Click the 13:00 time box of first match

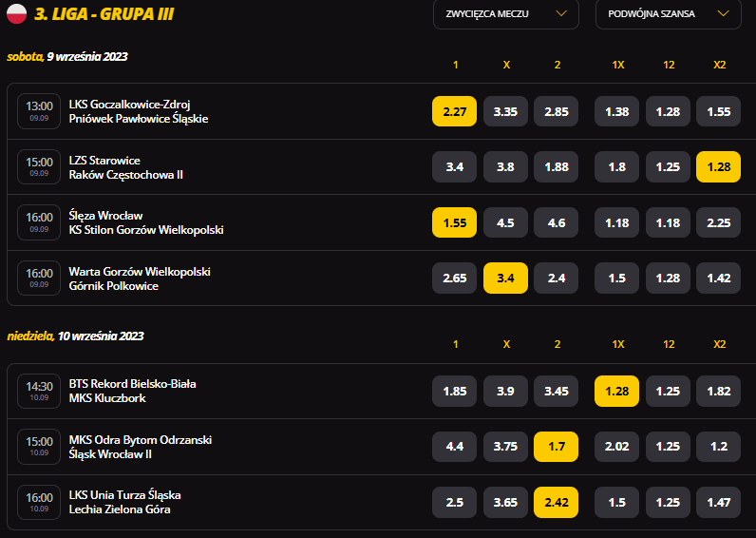pos(39,111)
